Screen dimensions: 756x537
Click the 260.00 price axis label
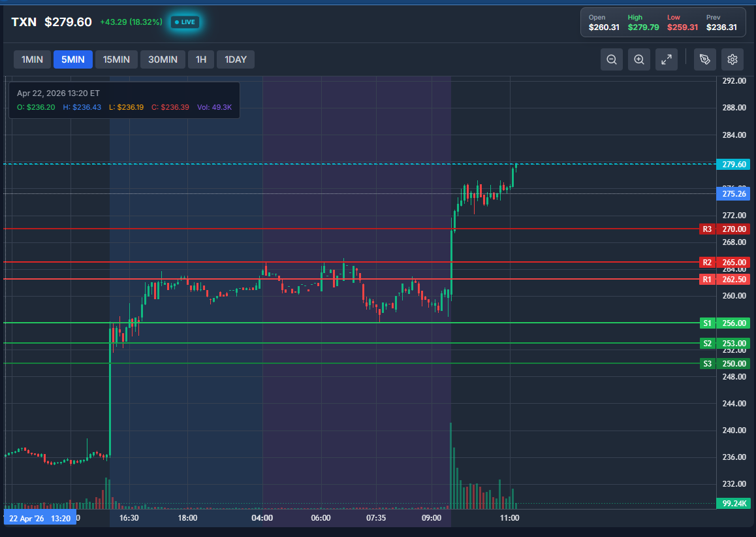734,296
